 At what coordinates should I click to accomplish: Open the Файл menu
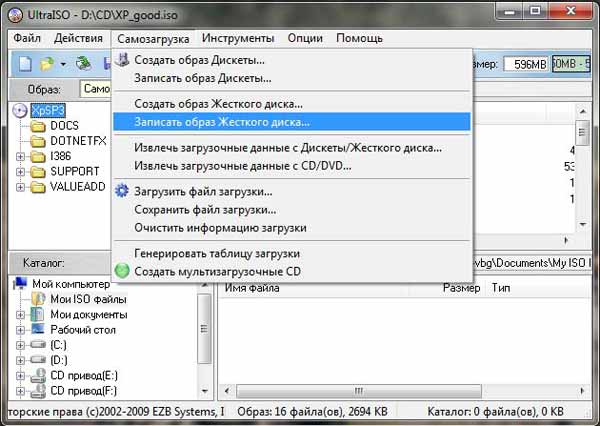(x=28, y=38)
